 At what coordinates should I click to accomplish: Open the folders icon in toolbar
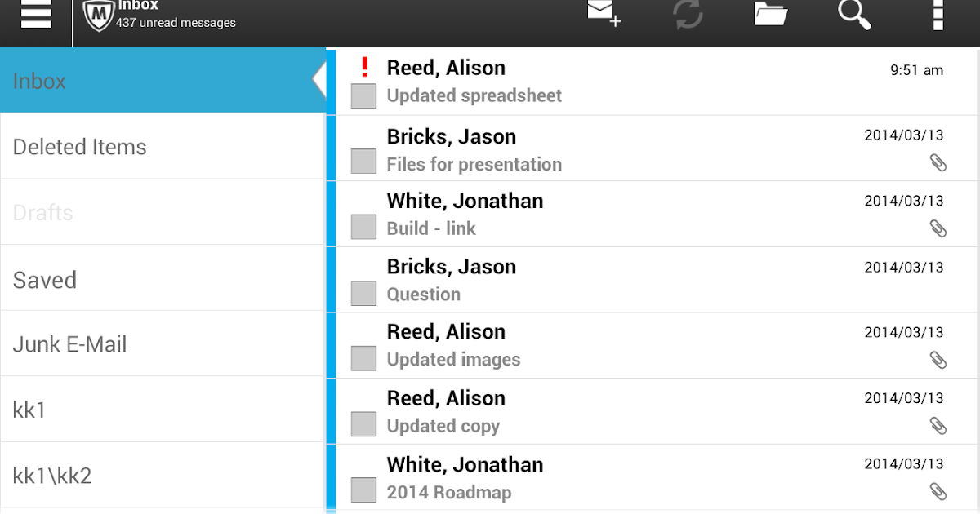(x=770, y=14)
